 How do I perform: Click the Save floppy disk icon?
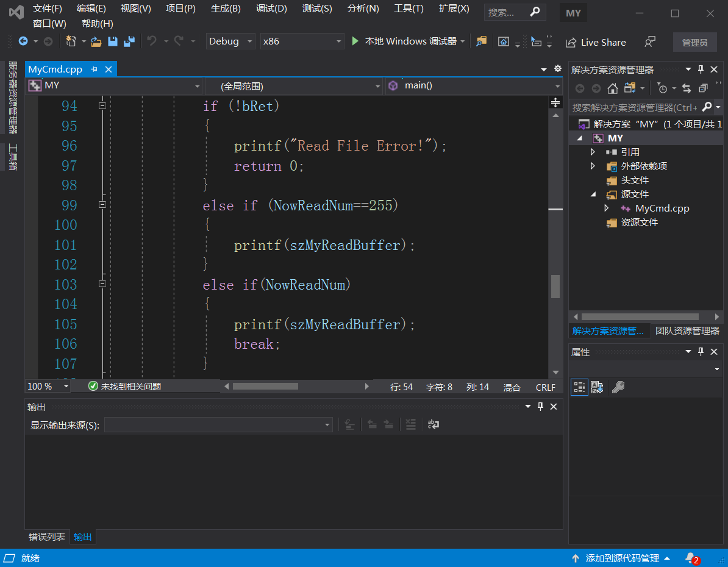(112, 41)
